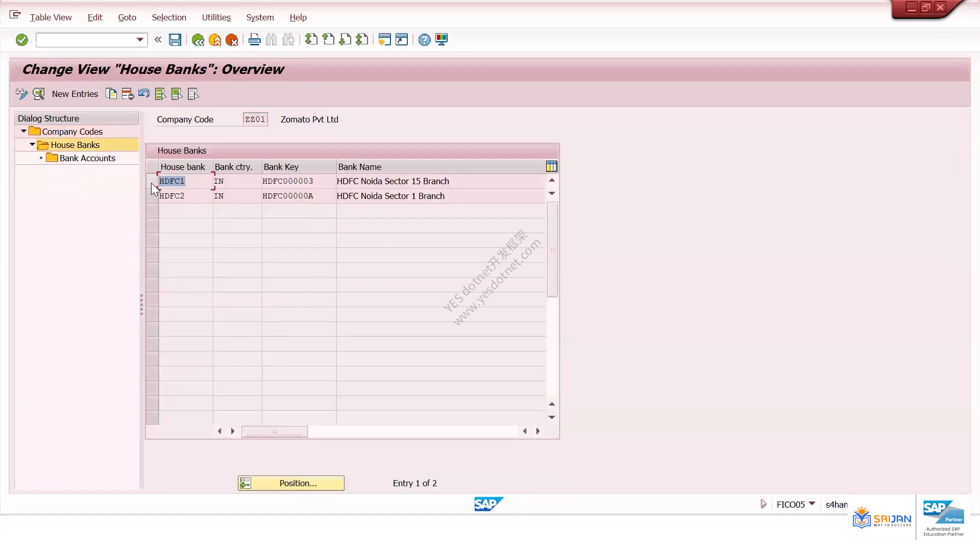The height and width of the screenshot is (551, 980).
Task: Click the Print icon in toolbar
Action: click(x=254, y=40)
